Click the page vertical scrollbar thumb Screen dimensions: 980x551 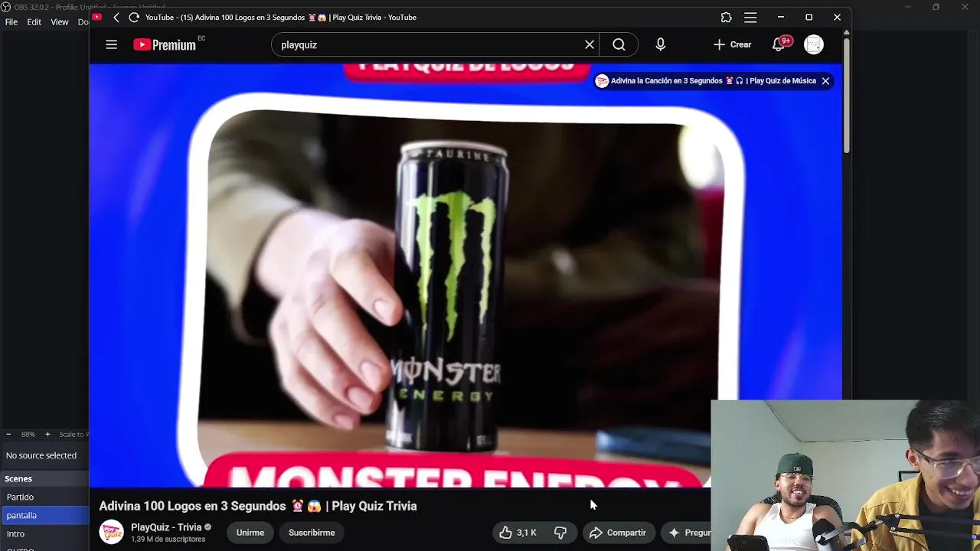click(x=846, y=96)
